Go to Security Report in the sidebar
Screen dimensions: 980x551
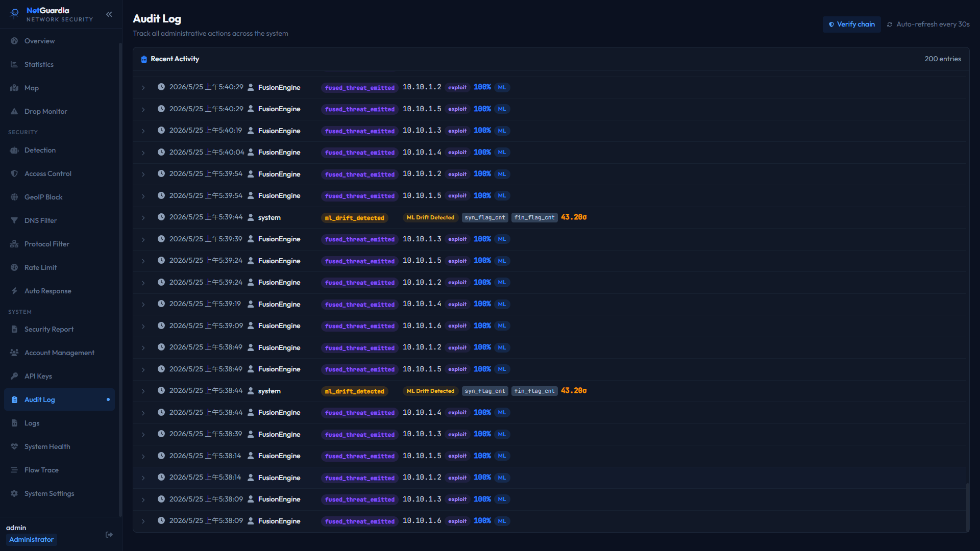click(x=59, y=329)
